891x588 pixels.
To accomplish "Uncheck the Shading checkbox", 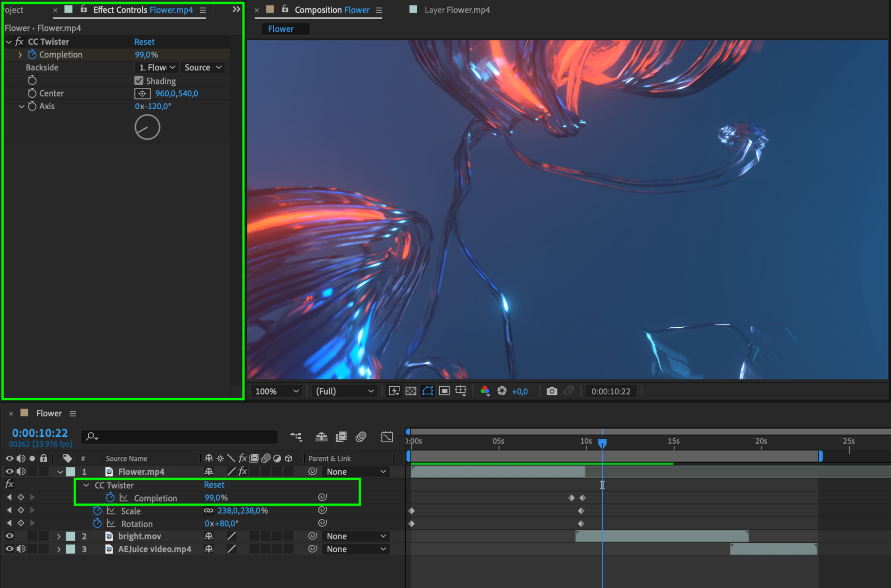I will tap(139, 81).
